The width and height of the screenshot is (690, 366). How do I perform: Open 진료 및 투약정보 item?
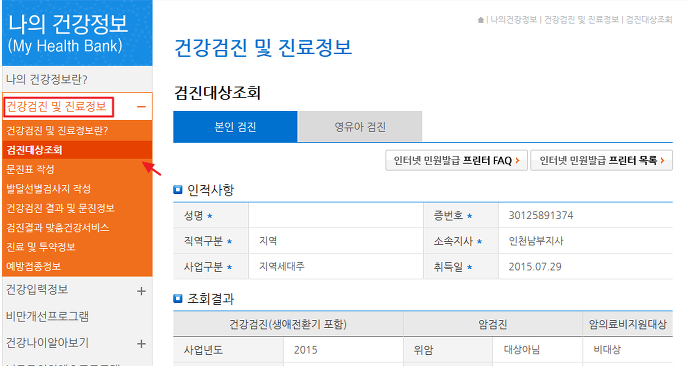tap(40, 247)
